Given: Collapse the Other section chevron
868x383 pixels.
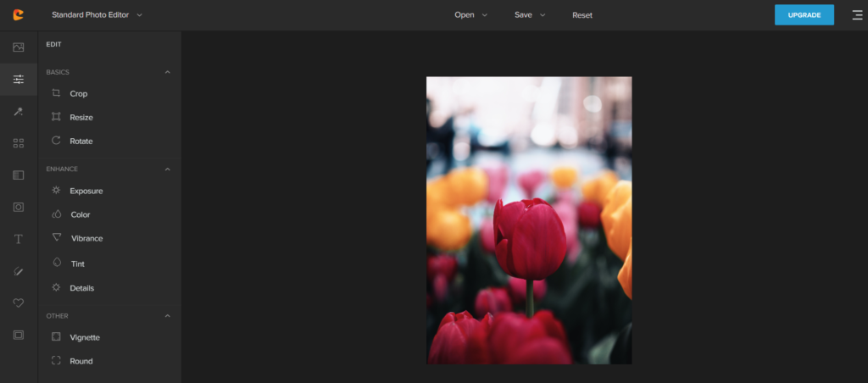Looking at the screenshot, I should [x=168, y=315].
